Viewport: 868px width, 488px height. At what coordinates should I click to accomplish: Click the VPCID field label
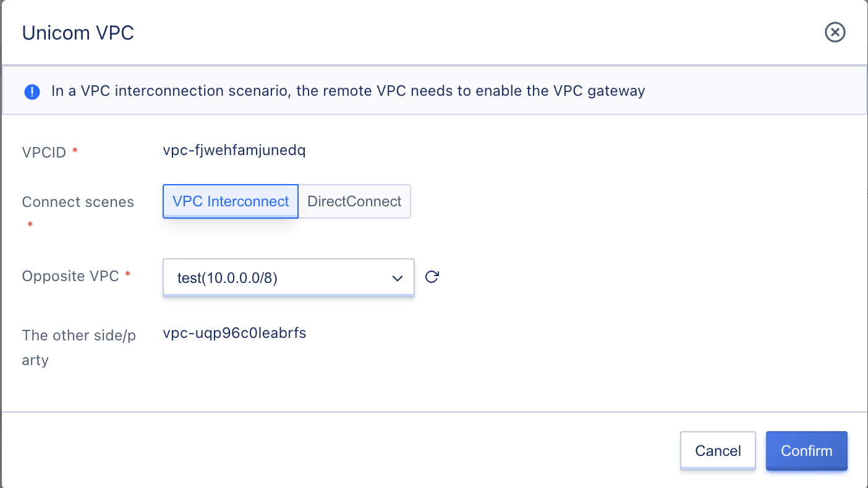coord(44,153)
